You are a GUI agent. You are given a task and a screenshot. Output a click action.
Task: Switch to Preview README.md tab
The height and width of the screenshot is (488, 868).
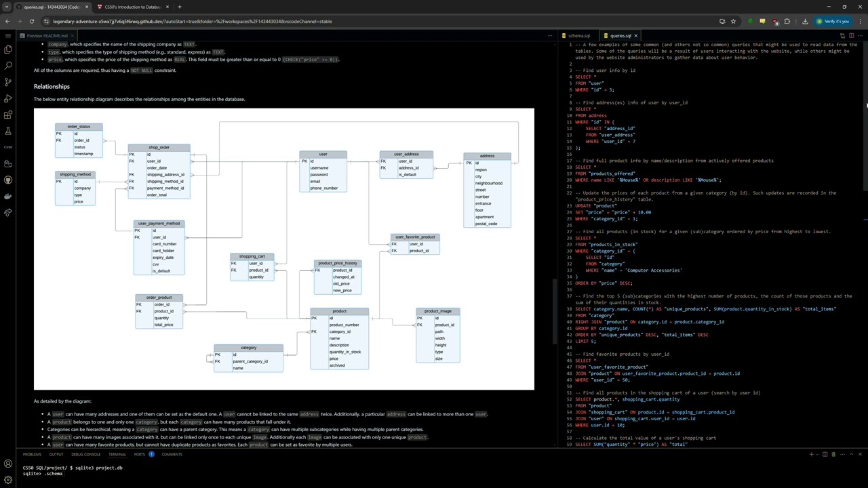point(47,35)
